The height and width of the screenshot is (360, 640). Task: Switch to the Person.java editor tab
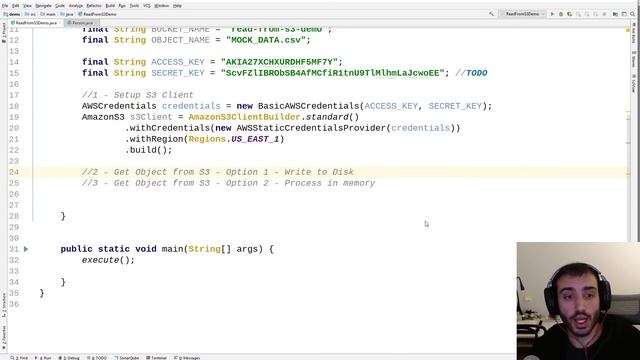[82, 23]
